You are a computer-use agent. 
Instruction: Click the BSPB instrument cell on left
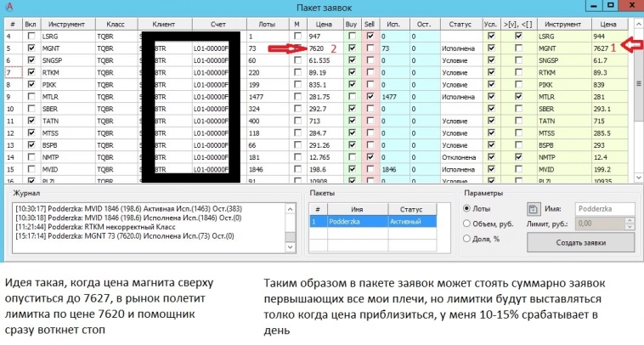(66, 145)
